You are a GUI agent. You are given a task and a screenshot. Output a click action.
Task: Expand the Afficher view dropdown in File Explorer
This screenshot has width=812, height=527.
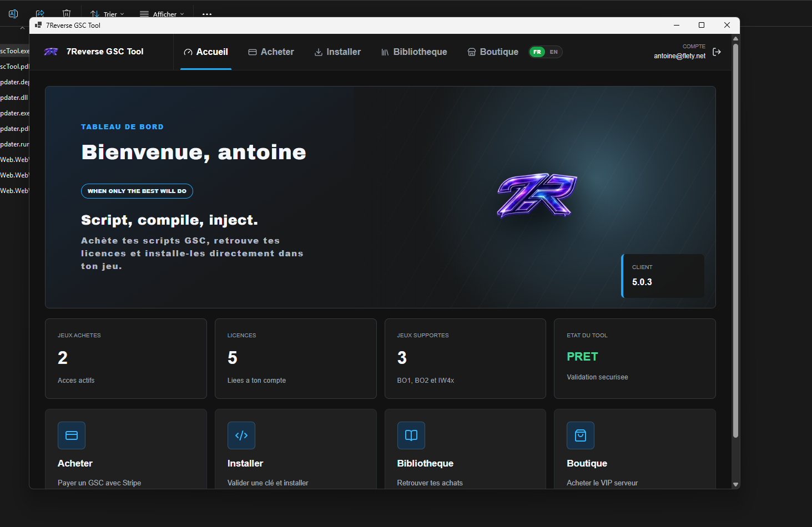click(162, 14)
